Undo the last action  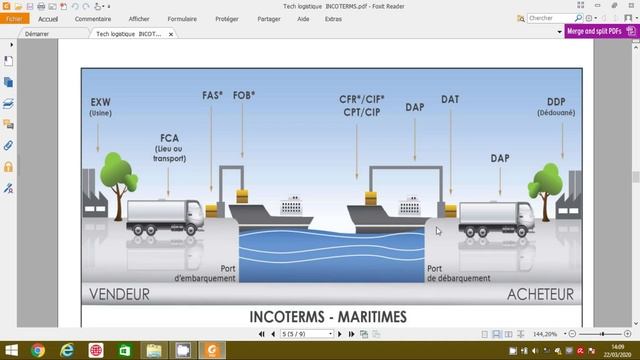[75, 6]
